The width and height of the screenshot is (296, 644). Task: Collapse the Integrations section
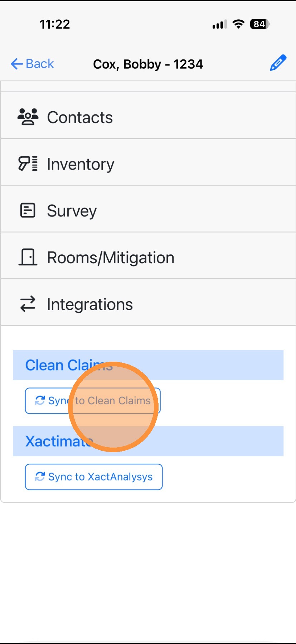coord(148,304)
